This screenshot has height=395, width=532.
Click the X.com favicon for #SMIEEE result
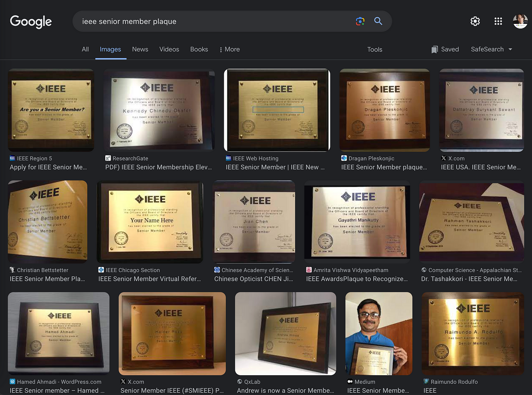coord(123,382)
